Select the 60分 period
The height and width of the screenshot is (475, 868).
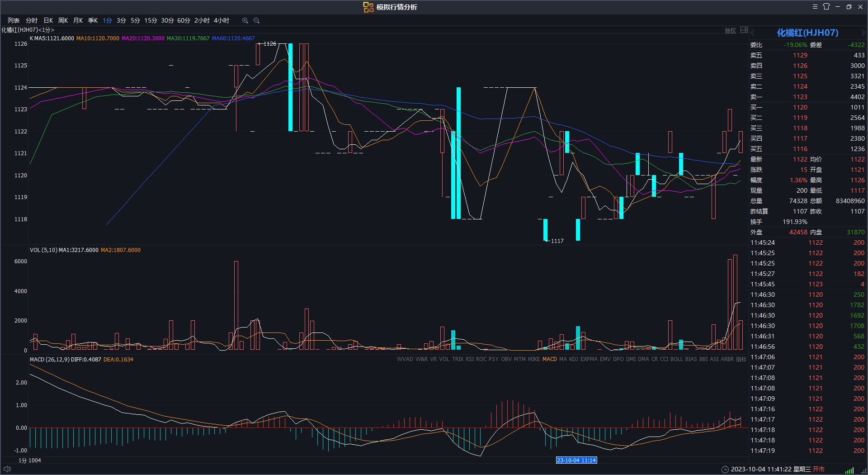[184, 20]
